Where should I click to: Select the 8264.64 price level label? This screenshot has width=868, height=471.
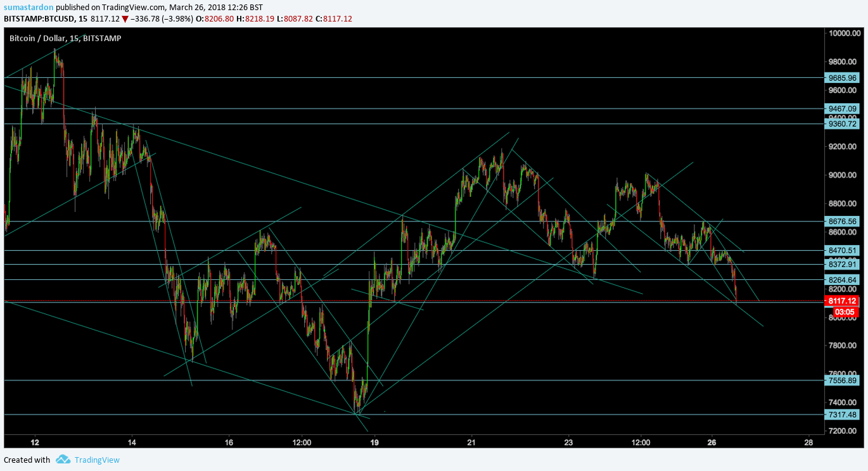[x=843, y=280]
